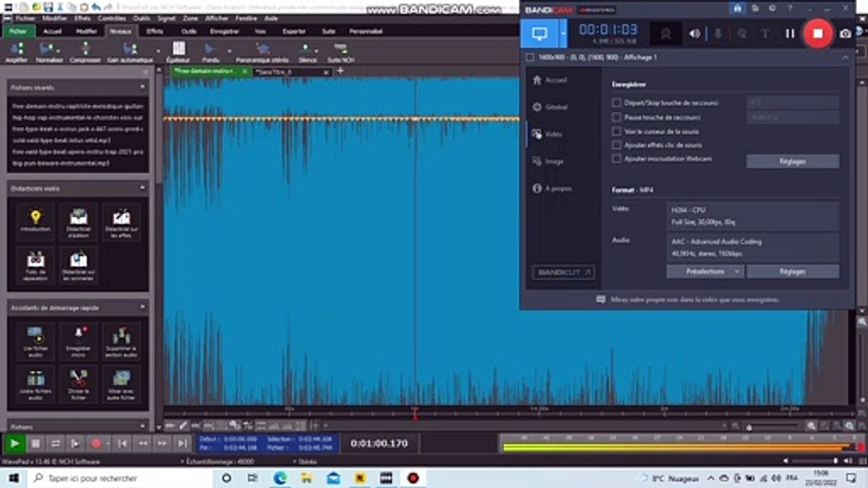Viewport: 868px width, 488px height.
Task: Click the Silence tool icon
Action: pyautogui.click(x=307, y=49)
